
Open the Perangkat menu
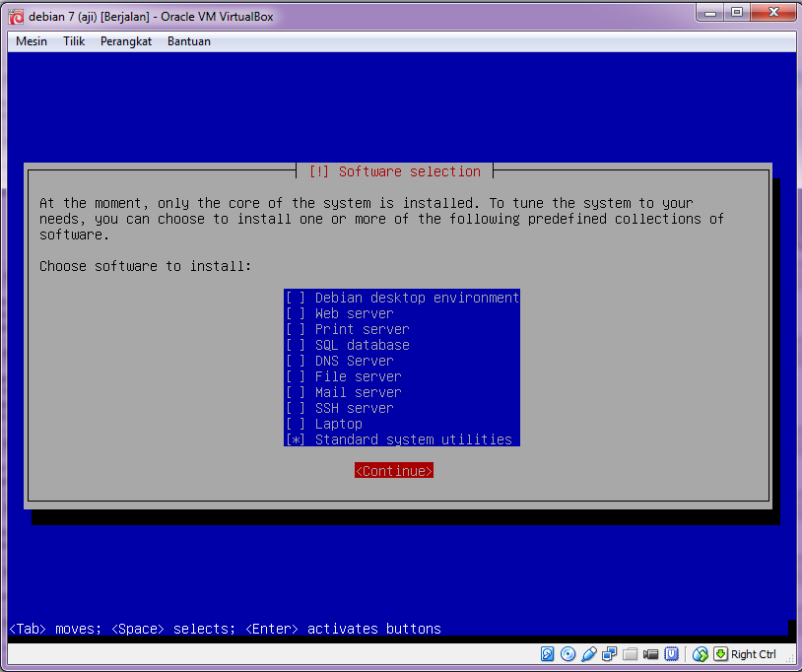pyautogui.click(x=126, y=41)
